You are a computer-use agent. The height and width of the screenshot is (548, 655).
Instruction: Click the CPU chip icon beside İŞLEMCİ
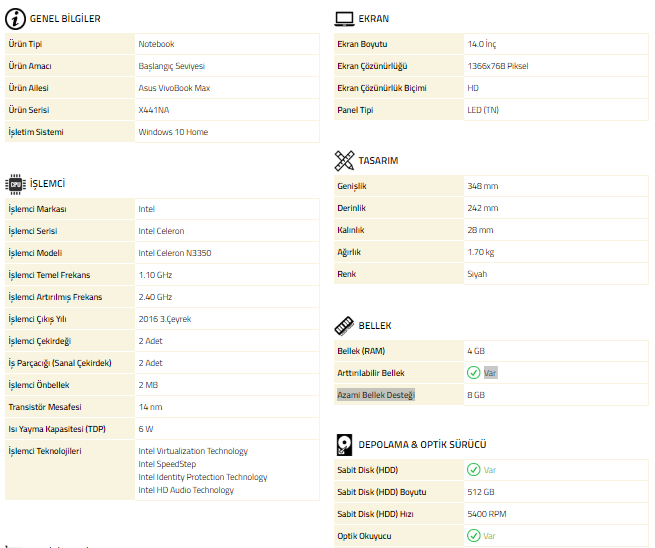click(x=15, y=184)
